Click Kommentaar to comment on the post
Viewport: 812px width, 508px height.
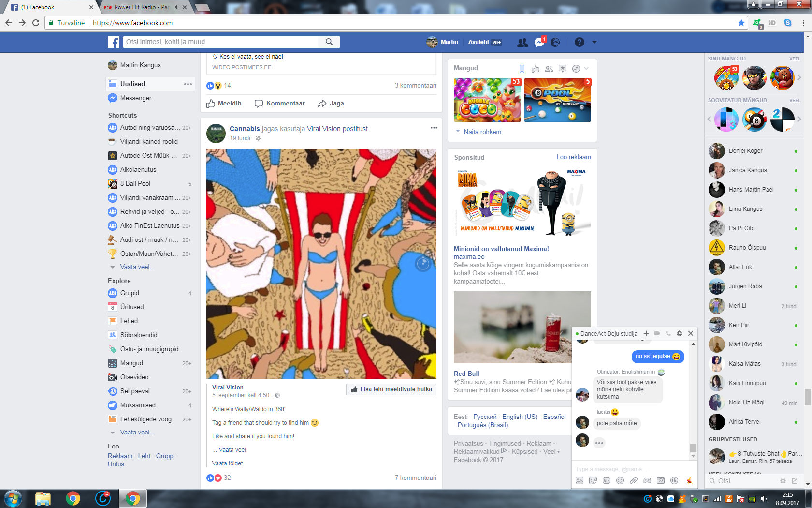tap(280, 104)
